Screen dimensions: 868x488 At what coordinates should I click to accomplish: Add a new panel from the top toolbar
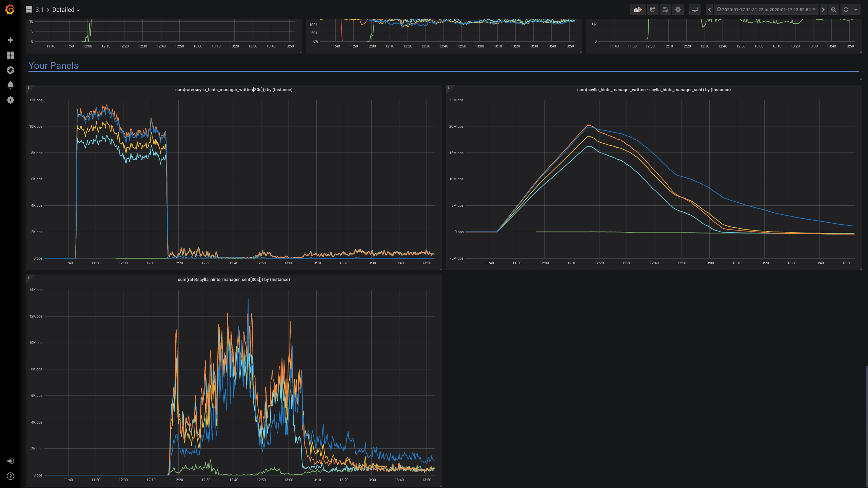[x=638, y=9]
